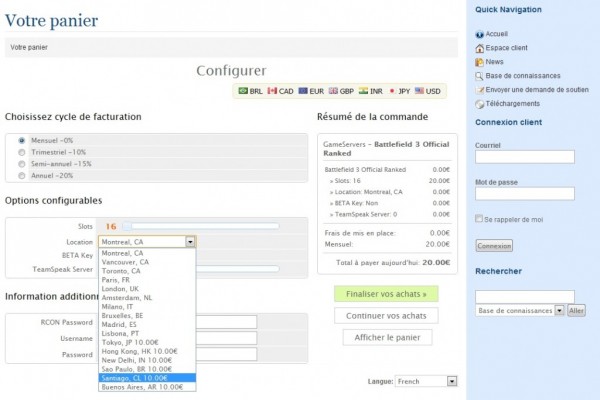Click the support request pencil icon
This screenshot has width=600, height=400.
(479, 90)
